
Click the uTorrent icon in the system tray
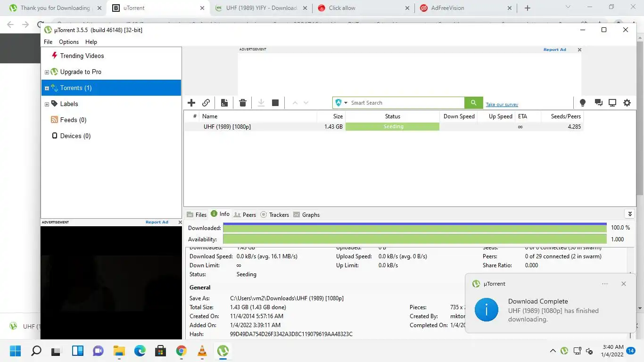tap(564, 351)
